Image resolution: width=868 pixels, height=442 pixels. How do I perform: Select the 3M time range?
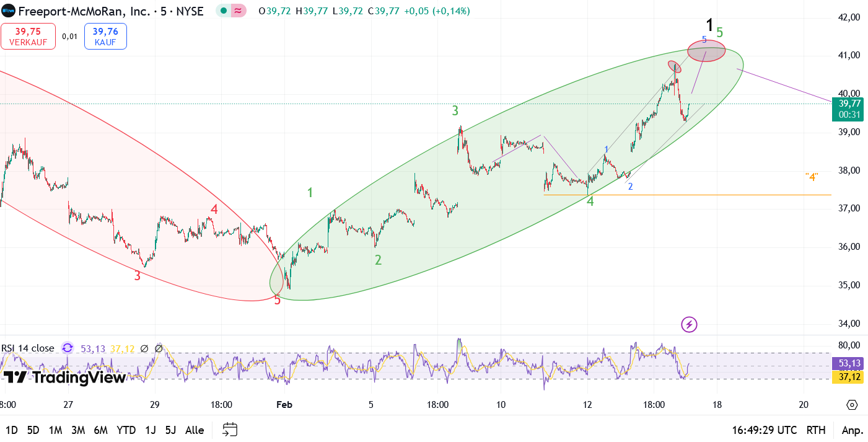coord(78,430)
